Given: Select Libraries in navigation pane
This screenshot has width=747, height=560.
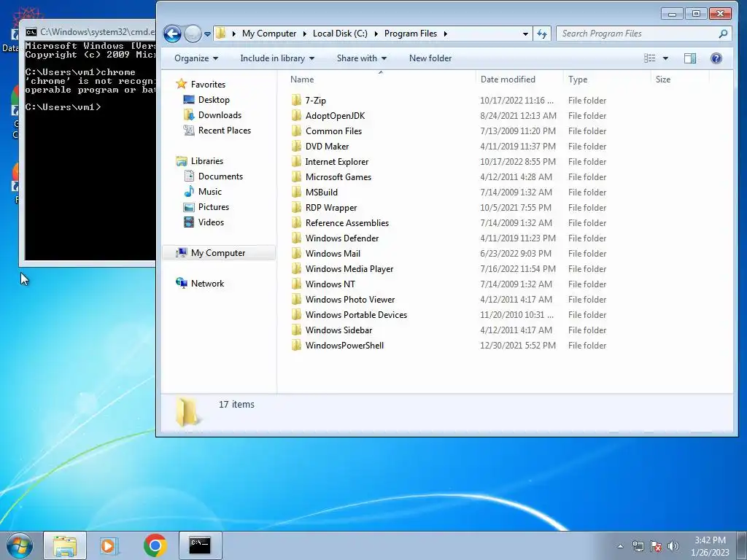Looking at the screenshot, I should point(206,161).
